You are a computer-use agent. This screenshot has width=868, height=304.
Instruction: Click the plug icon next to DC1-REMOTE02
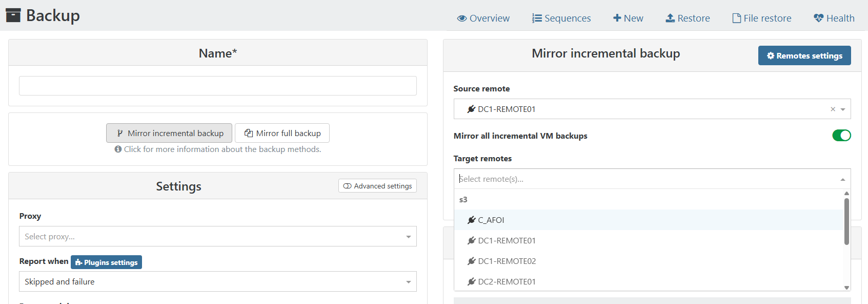coord(471,261)
